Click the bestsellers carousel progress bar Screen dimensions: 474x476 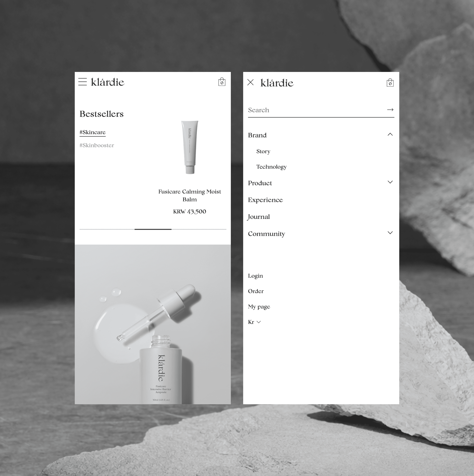point(153,229)
